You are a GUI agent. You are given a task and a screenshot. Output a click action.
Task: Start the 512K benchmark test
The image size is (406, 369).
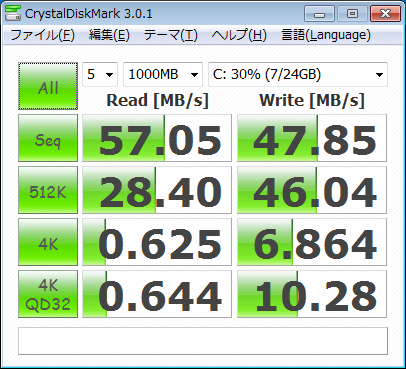point(48,190)
